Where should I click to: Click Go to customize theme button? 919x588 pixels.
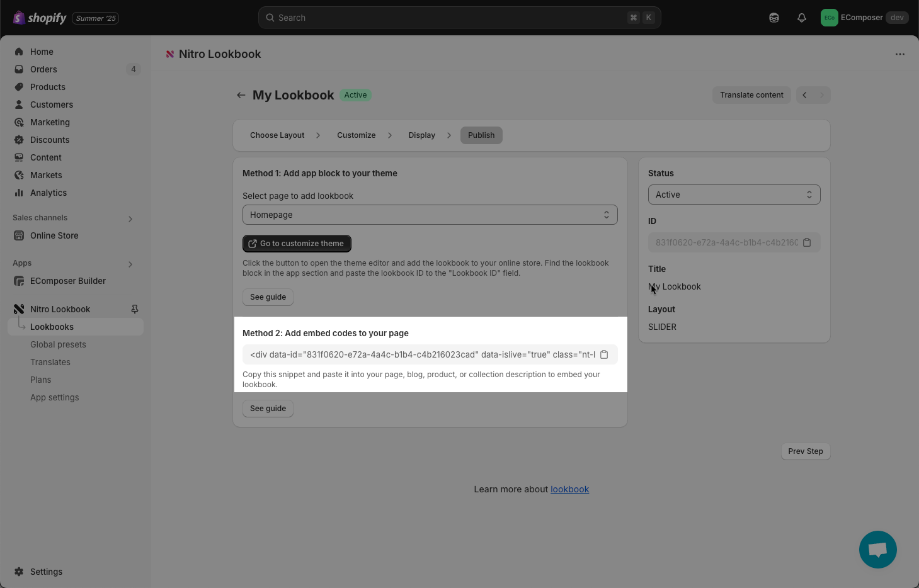pyautogui.click(x=297, y=244)
